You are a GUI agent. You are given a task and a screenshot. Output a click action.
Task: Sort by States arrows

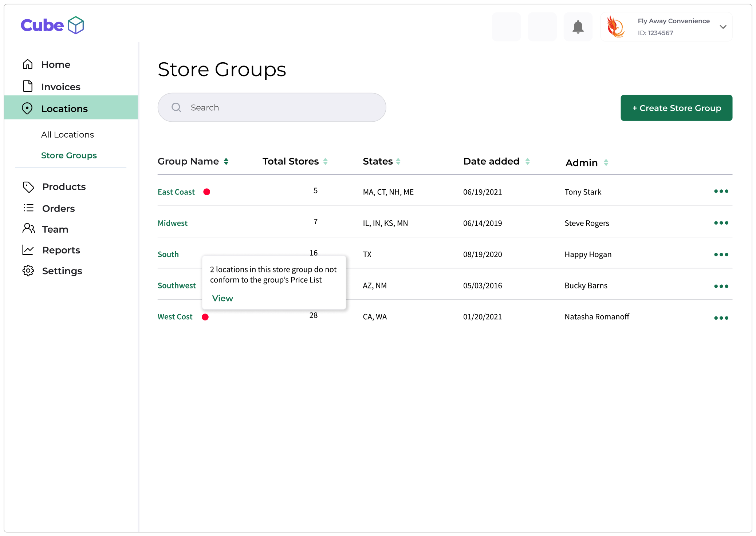click(x=398, y=161)
